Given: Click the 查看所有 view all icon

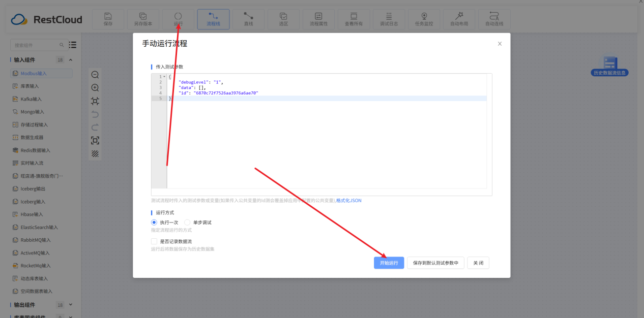Looking at the screenshot, I should (354, 19).
